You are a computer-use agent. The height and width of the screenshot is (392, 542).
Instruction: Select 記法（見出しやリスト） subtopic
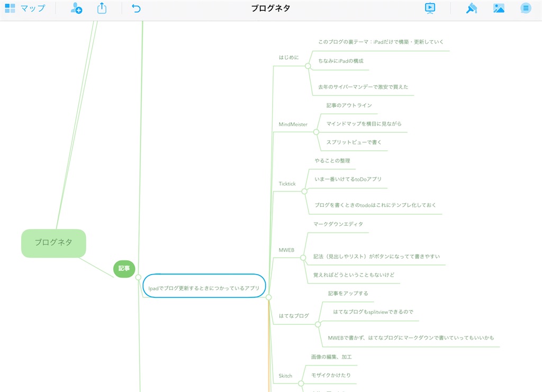point(376,256)
